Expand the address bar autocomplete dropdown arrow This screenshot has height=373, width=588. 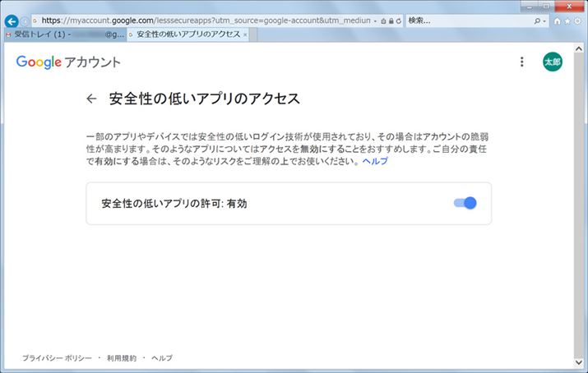coord(375,21)
